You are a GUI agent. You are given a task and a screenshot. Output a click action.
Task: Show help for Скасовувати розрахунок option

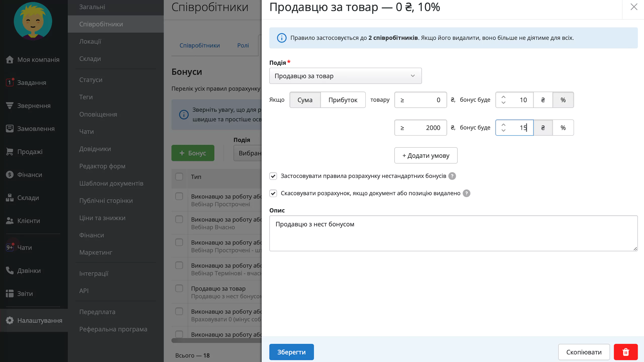[466, 193]
